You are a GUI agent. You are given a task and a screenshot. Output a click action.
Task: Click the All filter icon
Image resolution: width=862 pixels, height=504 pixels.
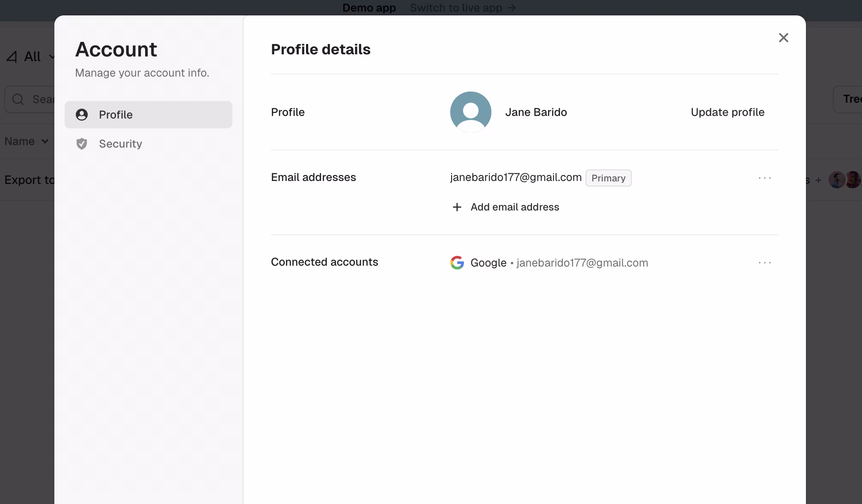click(12, 56)
